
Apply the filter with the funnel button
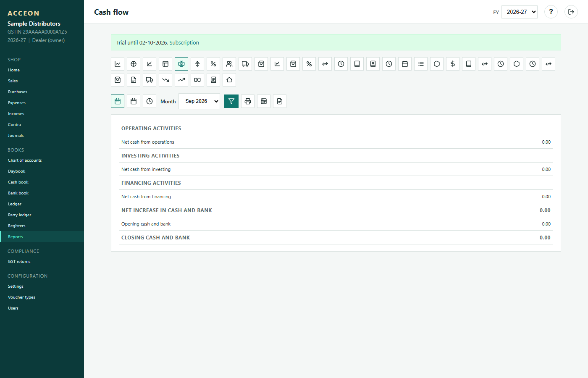231,101
